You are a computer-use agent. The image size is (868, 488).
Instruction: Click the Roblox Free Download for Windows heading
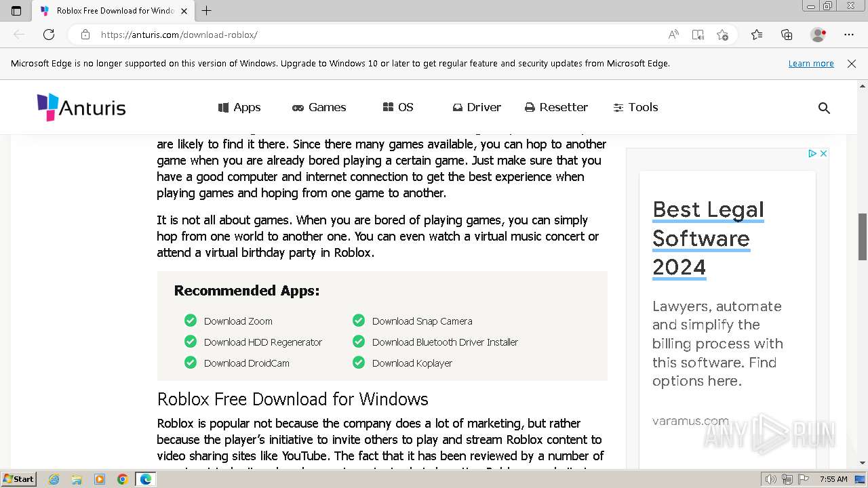(293, 399)
